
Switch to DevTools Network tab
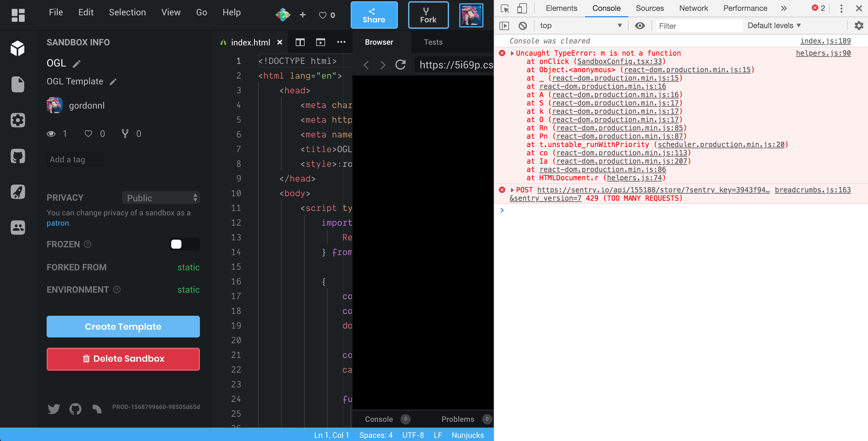point(693,8)
